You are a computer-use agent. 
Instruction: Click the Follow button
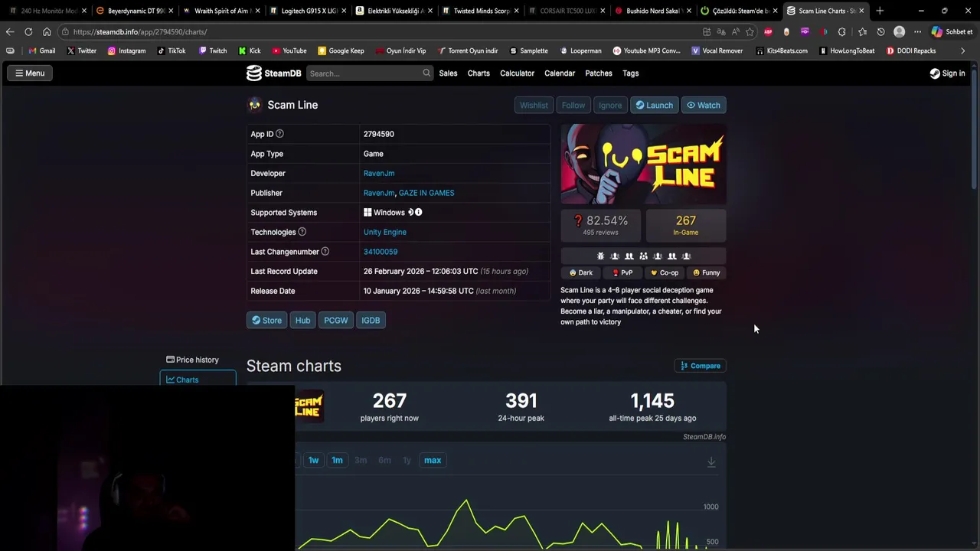pyautogui.click(x=573, y=106)
